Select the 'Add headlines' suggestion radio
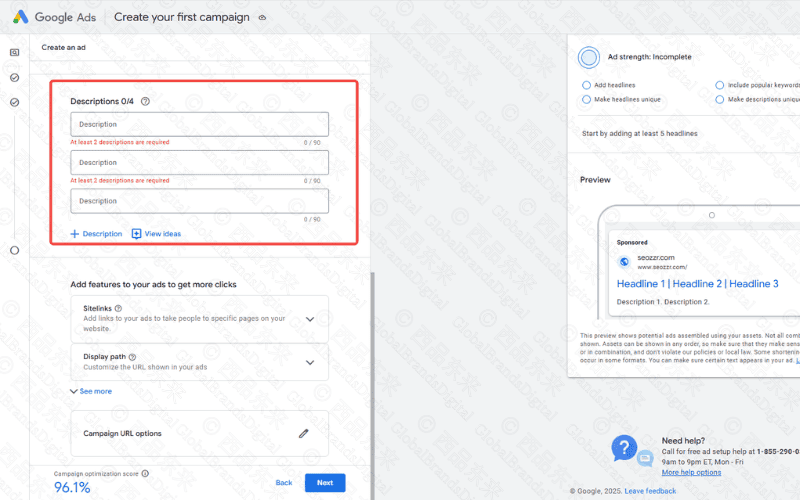Viewport: 800px width, 500px height. 587,85
